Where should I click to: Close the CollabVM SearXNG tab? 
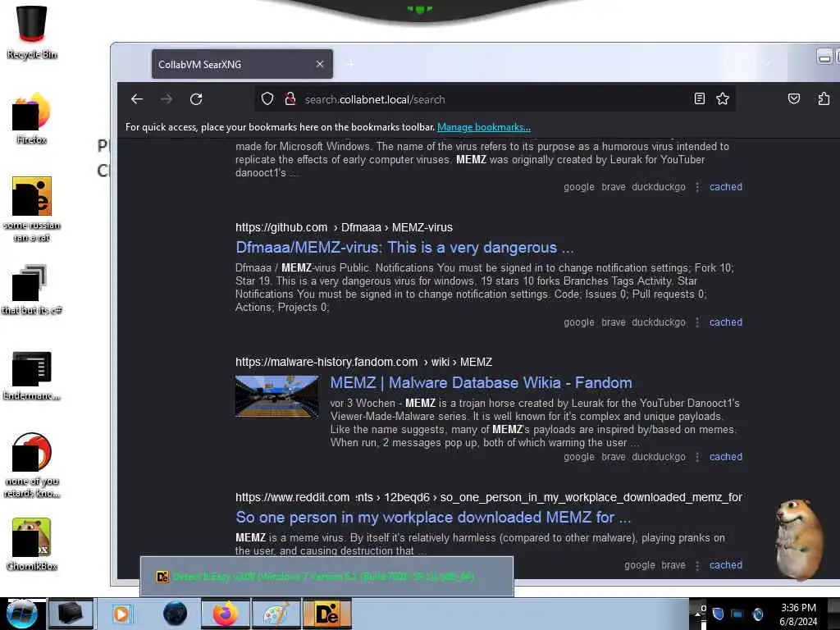pos(320,64)
